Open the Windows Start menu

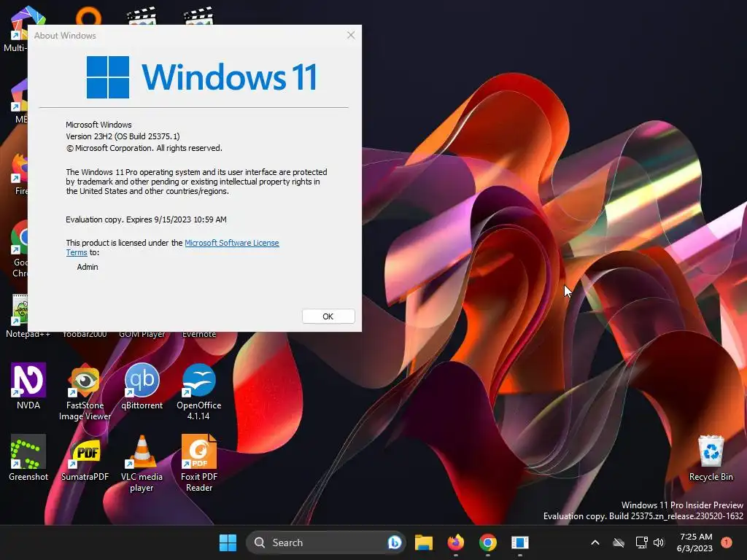pos(228,542)
